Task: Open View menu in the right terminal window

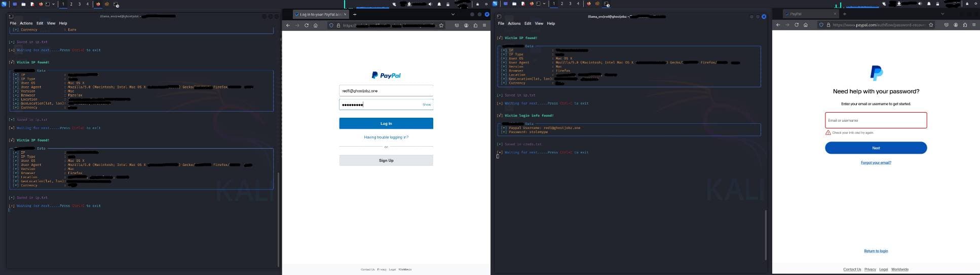Action: [539, 23]
